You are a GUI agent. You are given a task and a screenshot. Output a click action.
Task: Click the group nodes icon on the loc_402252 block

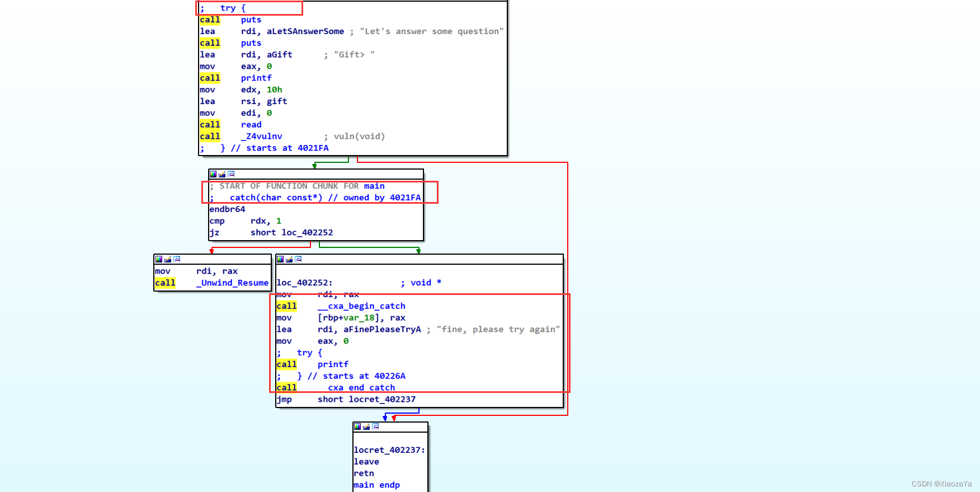[298, 259]
